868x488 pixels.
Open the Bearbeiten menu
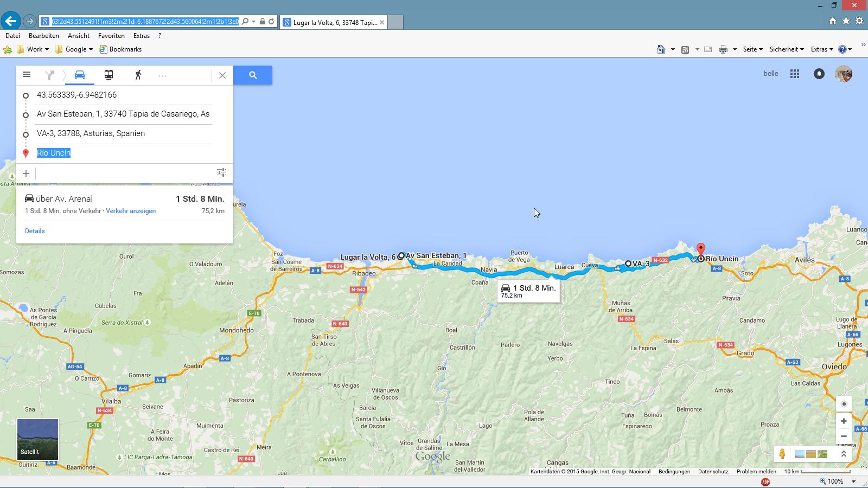[44, 36]
